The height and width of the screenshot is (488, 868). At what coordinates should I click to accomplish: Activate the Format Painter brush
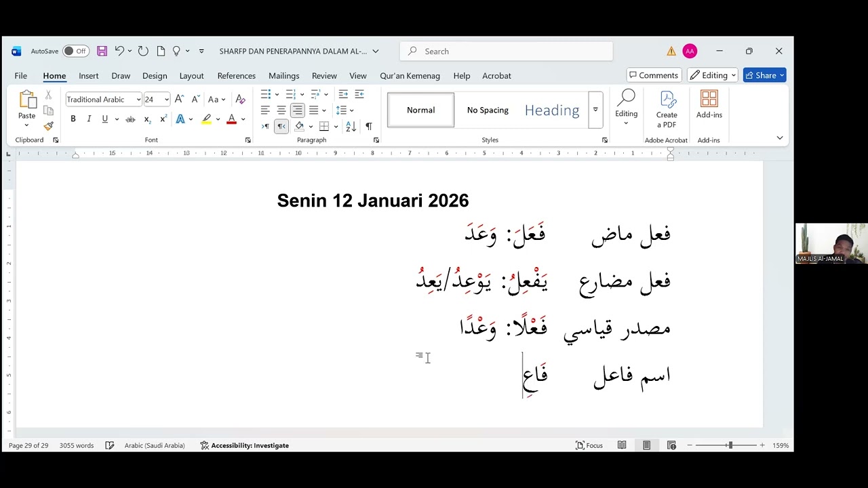(x=48, y=126)
